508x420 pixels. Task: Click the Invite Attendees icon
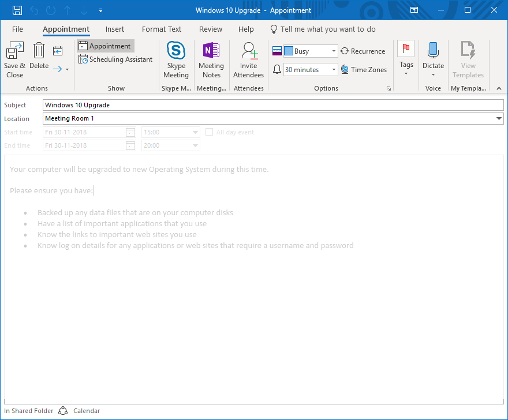(249, 51)
